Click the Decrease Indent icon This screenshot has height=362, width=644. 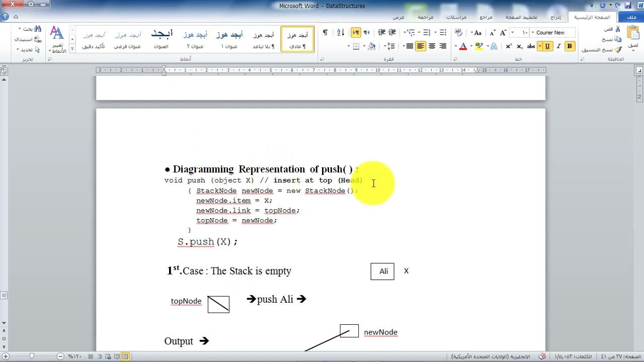point(392,33)
